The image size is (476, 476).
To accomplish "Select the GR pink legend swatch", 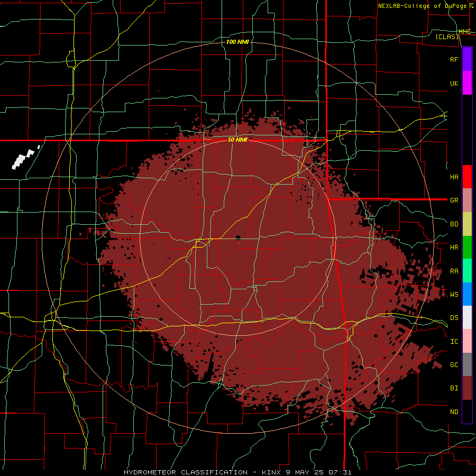I will 467,200.
